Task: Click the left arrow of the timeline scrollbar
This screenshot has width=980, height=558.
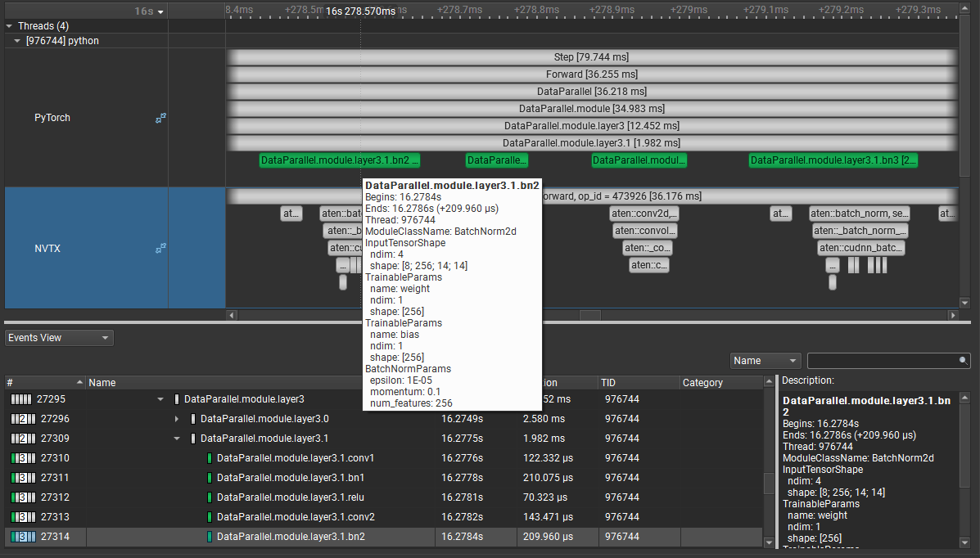Action: pyautogui.click(x=232, y=314)
